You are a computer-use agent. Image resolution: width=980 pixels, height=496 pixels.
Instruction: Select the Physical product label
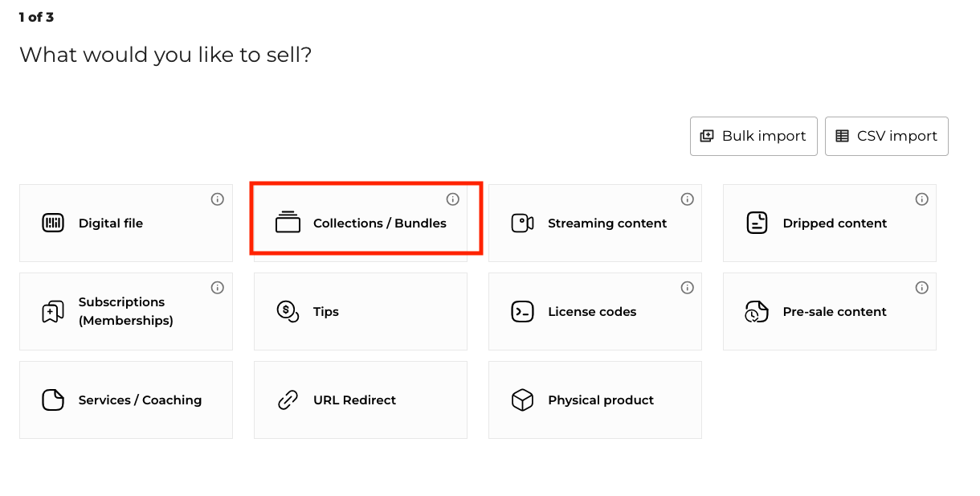pyautogui.click(x=601, y=400)
